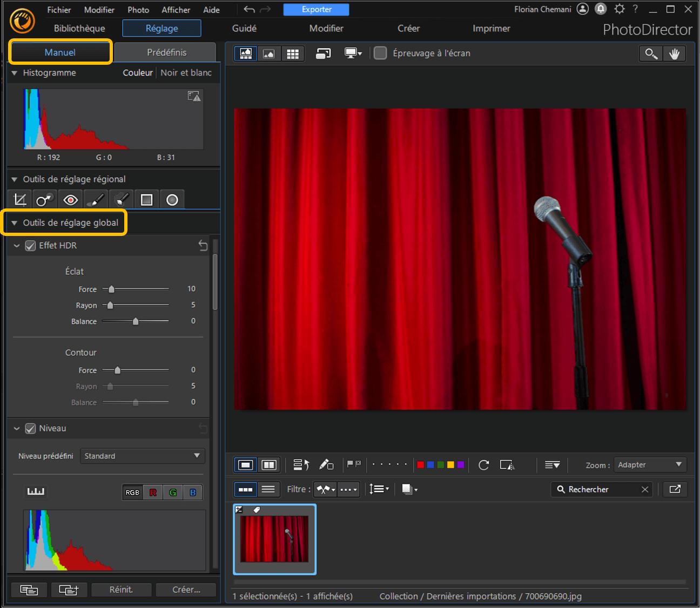
Task: Select the Radial filter circle tool
Action: (172, 200)
